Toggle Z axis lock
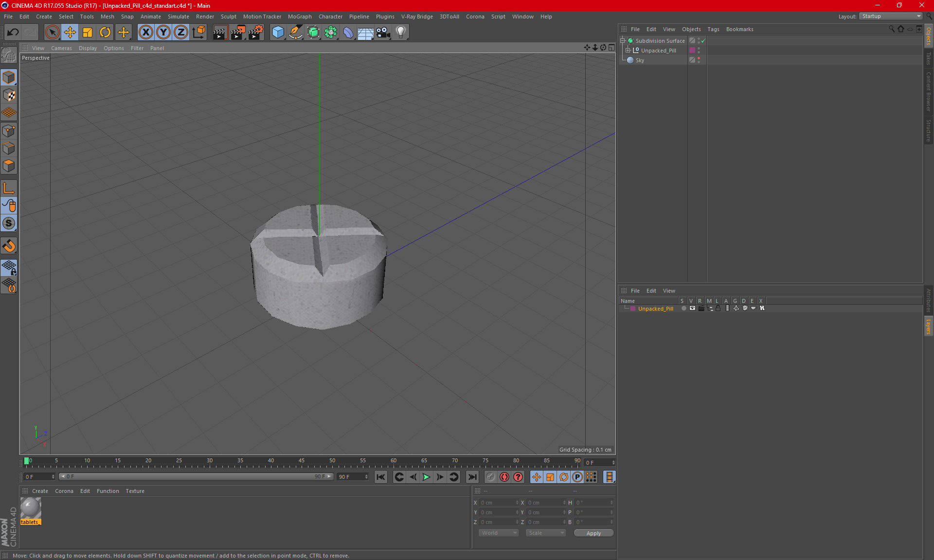This screenshot has height=560, width=934. [x=181, y=32]
